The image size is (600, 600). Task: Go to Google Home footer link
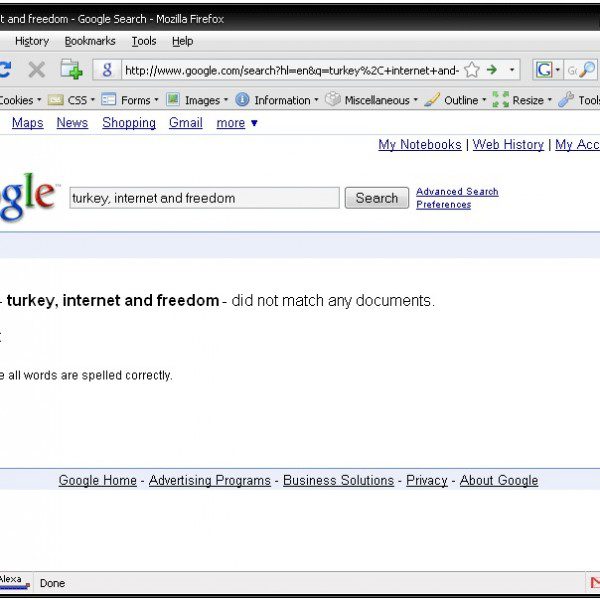98,480
